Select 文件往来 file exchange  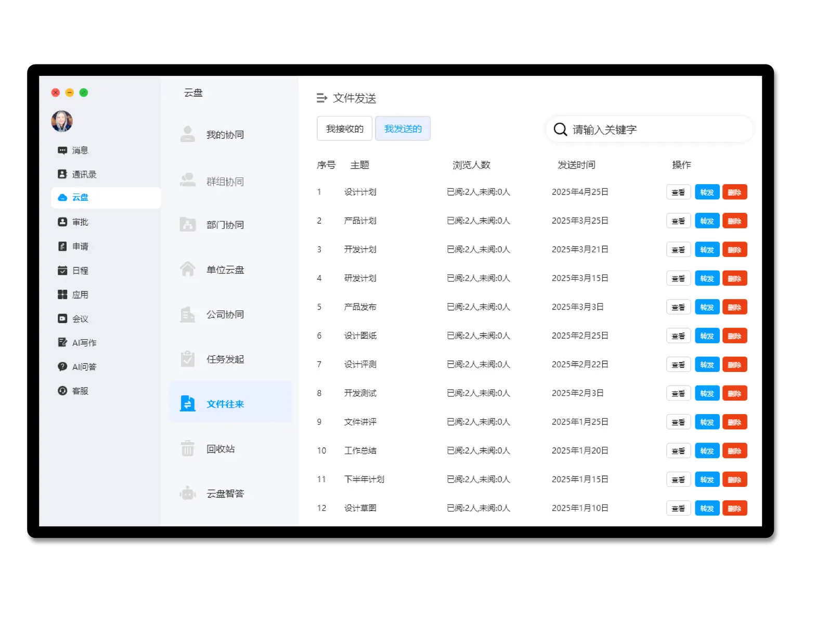pos(230,402)
